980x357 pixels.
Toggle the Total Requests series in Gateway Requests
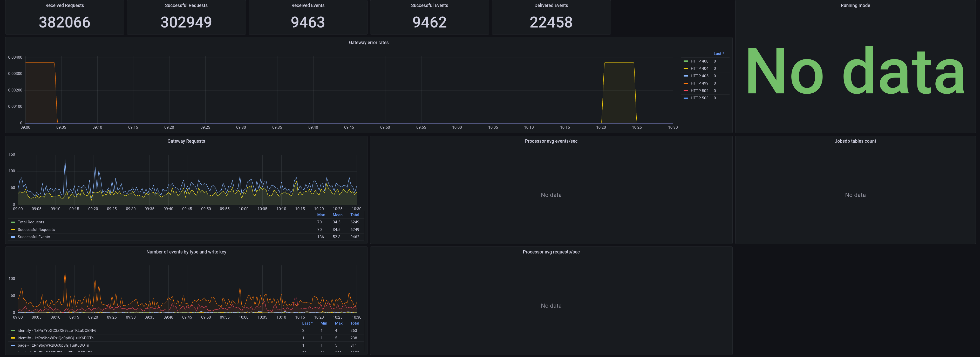(30, 222)
